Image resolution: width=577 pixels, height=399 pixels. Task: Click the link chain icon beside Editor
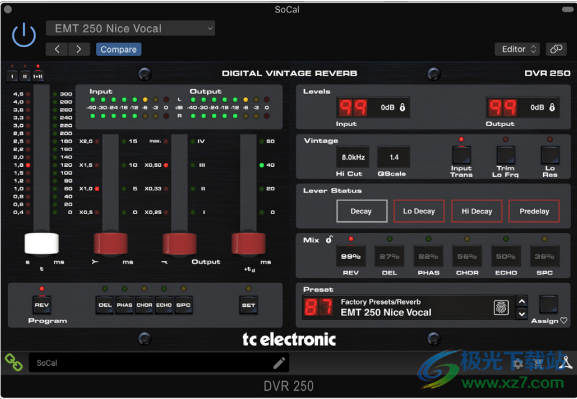(556, 49)
